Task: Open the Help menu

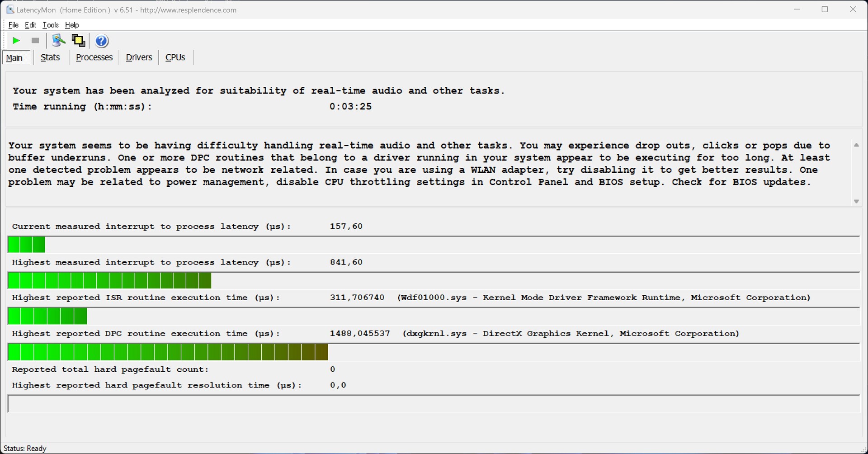Action: coord(72,25)
